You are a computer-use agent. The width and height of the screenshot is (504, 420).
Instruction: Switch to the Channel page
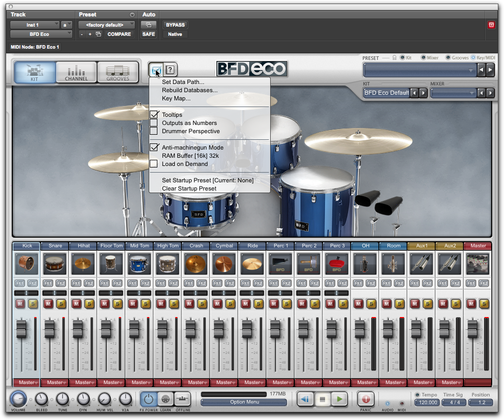pos(76,72)
